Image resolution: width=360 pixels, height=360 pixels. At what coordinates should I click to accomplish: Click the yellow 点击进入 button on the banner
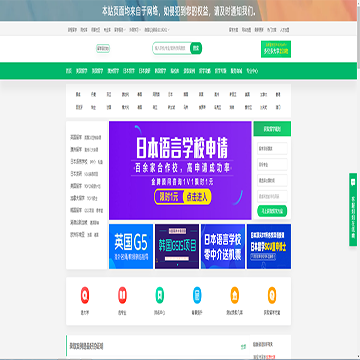pyautogui.click(x=197, y=197)
